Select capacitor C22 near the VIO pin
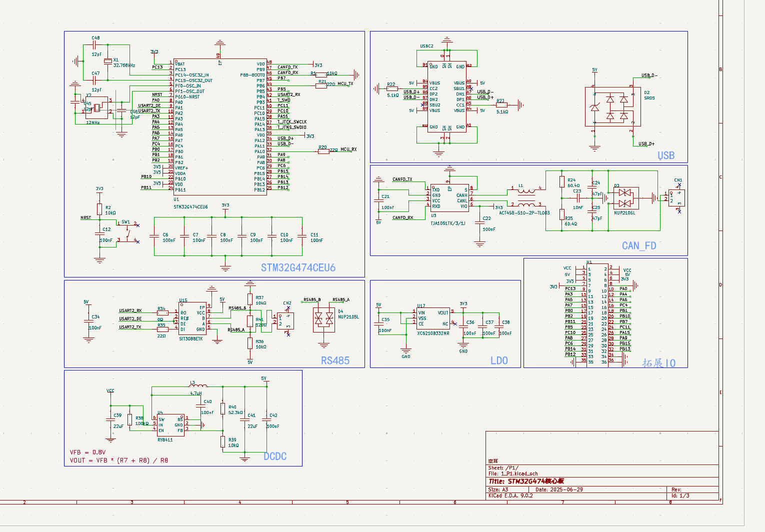The width and height of the screenshot is (765, 532). pyautogui.click(x=479, y=223)
